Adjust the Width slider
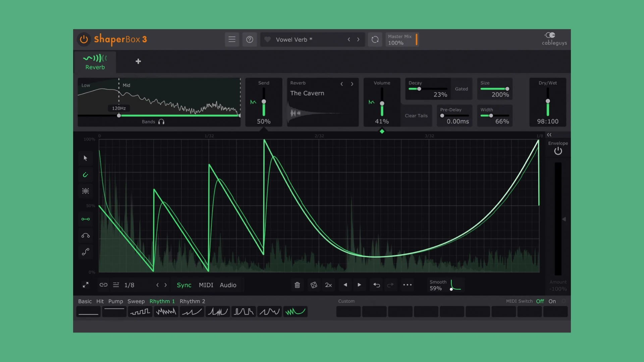This screenshot has width=644, height=362. 495,116
